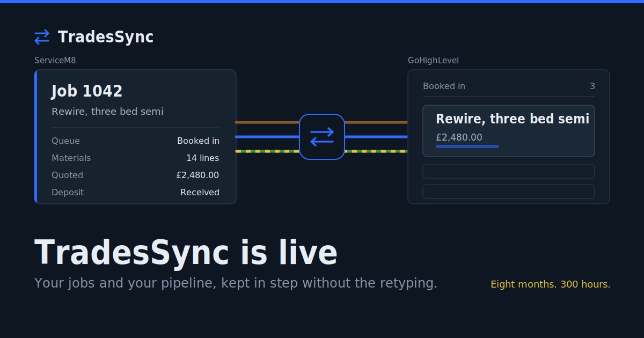Click the GoHighLevel label
Screen dimensions: 644x338
click(x=433, y=61)
